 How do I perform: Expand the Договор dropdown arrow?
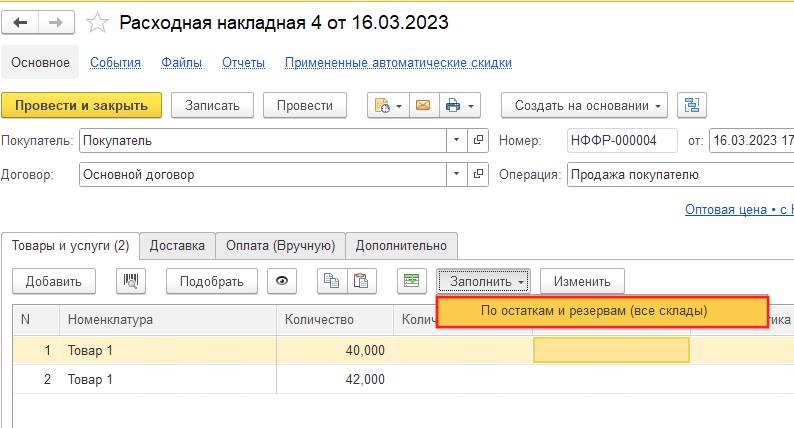click(456, 174)
